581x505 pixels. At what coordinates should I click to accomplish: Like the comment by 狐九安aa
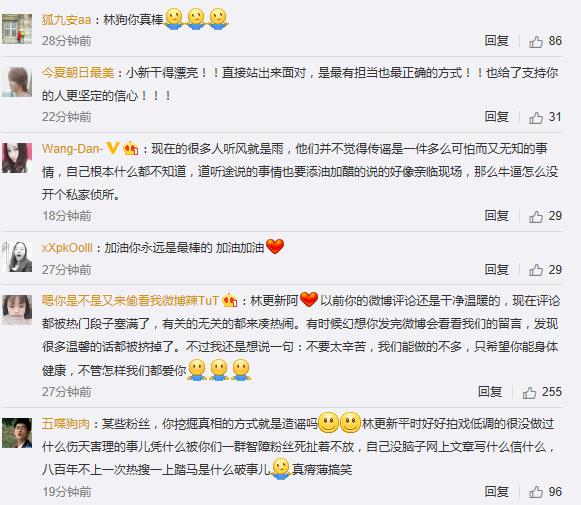[x=536, y=41]
